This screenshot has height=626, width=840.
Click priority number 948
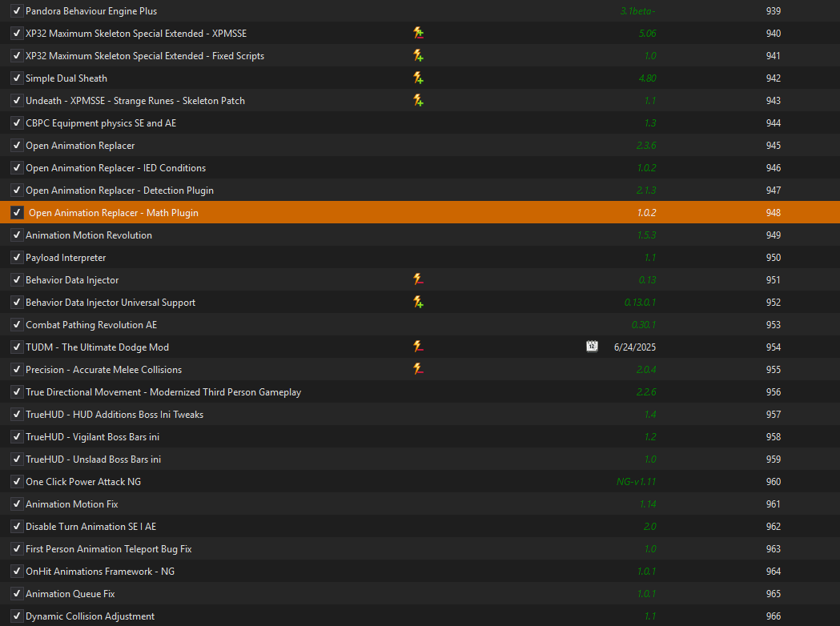click(x=773, y=213)
